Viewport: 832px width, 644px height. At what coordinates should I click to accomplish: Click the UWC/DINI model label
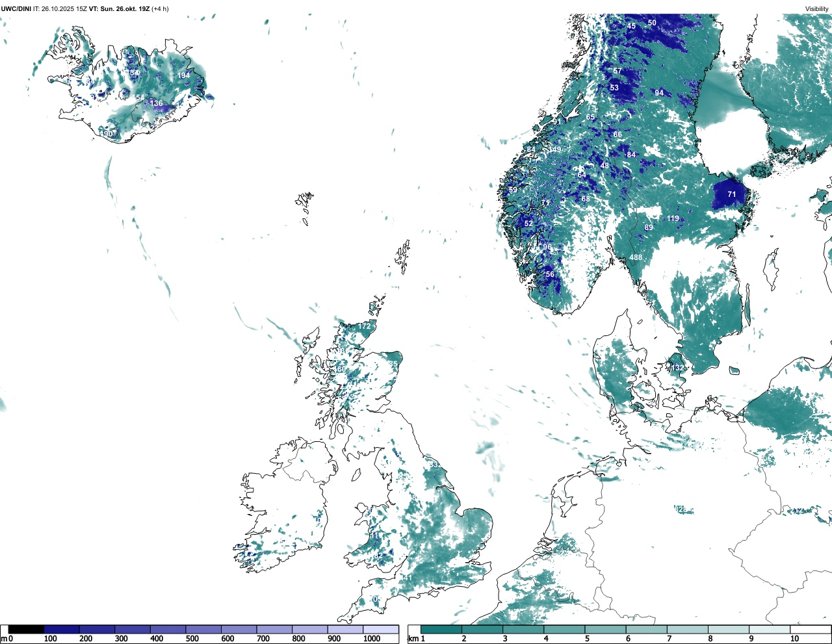pyautogui.click(x=16, y=9)
